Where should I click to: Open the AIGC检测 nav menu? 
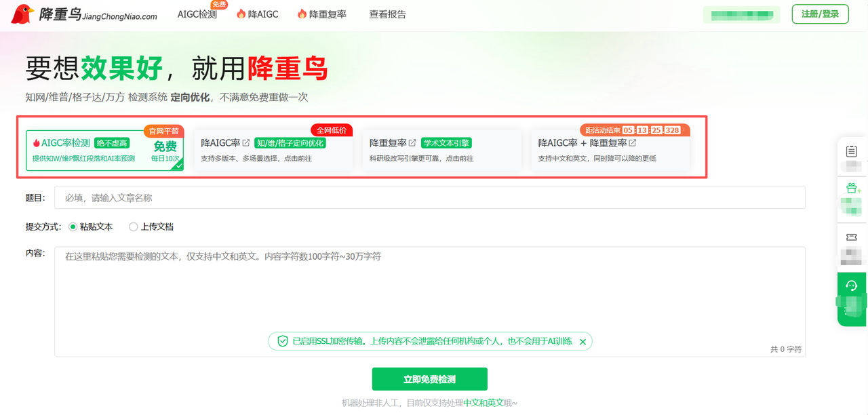click(197, 14)
